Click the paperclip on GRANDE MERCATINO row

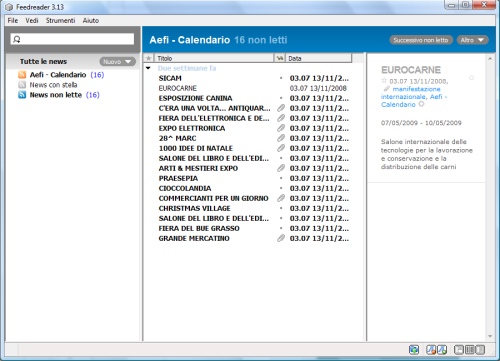coord(281,238)
